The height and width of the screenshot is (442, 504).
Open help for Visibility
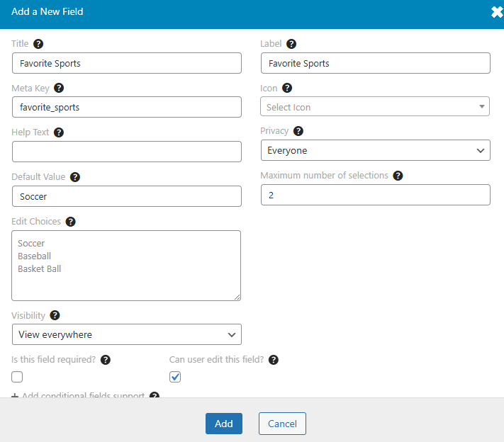(x=55, y=315)
